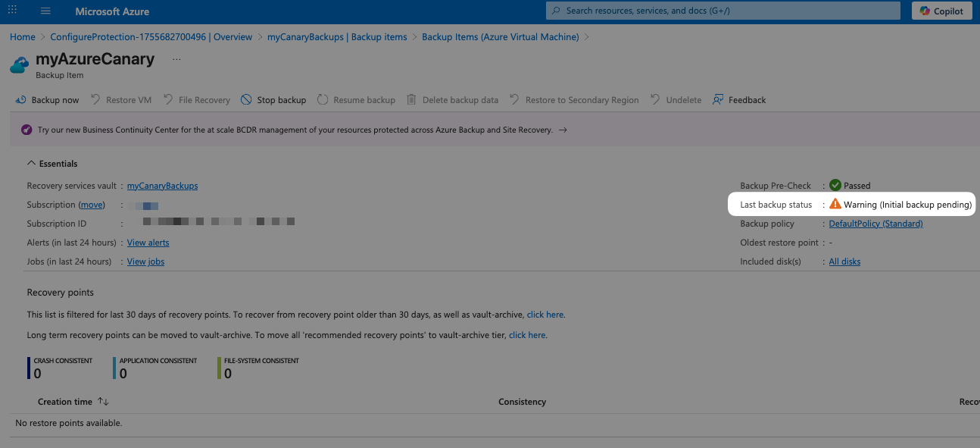This screenshot has width=980, height=448.
Task: Click the Subscription move link
Action: pos(92,205)
